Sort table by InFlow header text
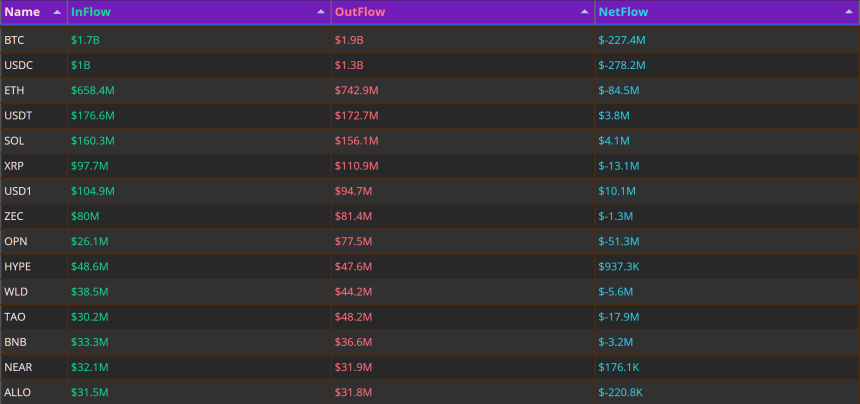Screen dimensions: 860x404 pyautogui.click(x=90, y=12)
